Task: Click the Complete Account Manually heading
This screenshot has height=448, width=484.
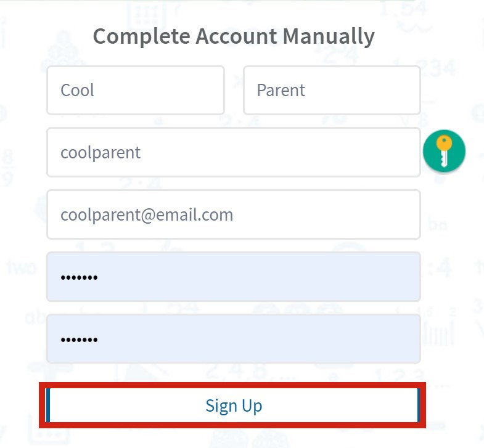Action: point(234,36)
